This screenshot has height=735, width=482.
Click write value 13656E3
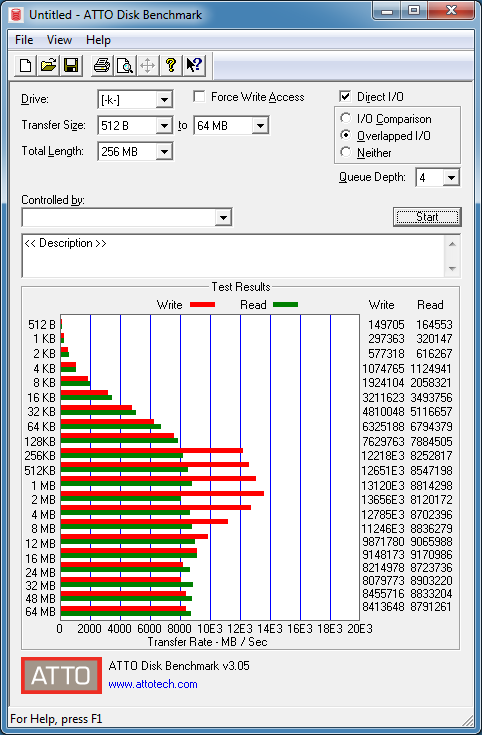(x=383, y=500)
